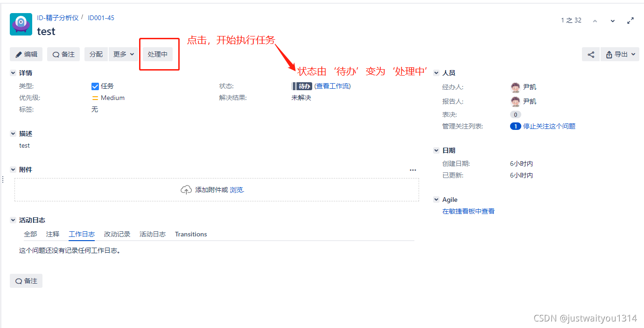Viewport: 644px width, 328px height.
Task: Click reporter 尹凯 avatar in 报告人 row
Action: click(x=515, y=102)
